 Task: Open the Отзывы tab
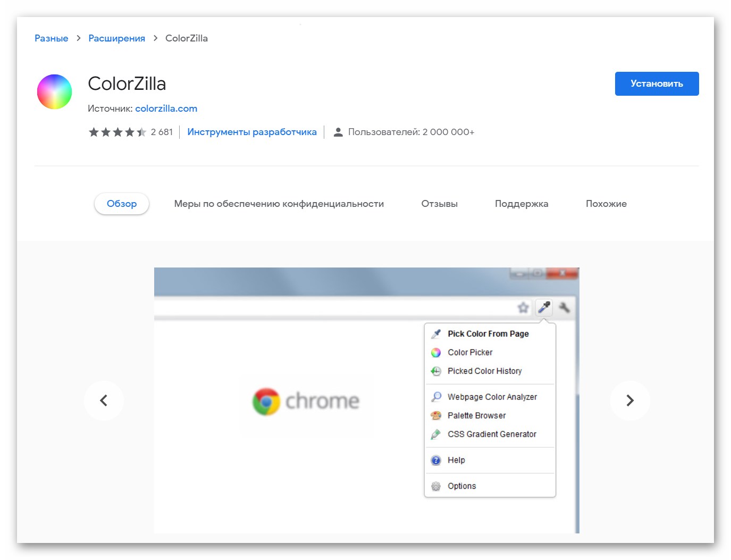click(440, 204)
